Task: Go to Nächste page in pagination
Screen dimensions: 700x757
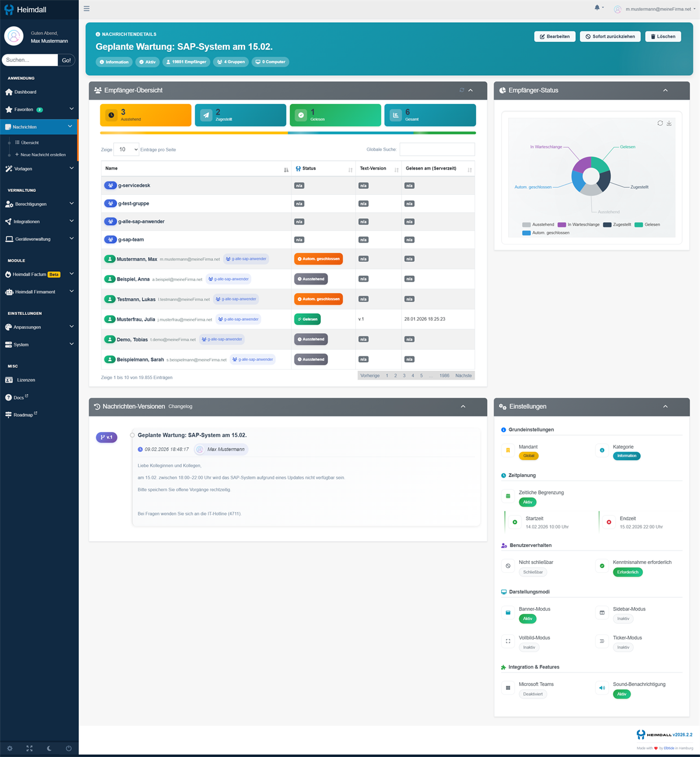Action: pyautogui.click(x=464, y=376)
